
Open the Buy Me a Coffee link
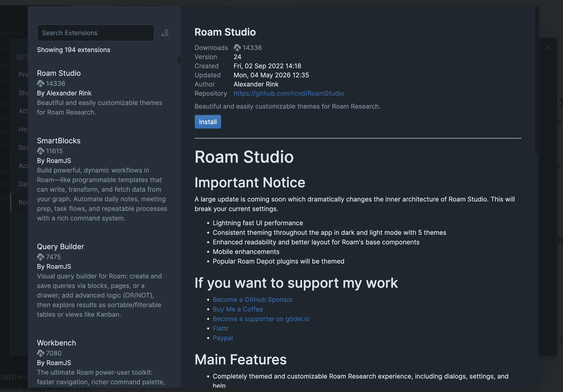click(238, 309)
